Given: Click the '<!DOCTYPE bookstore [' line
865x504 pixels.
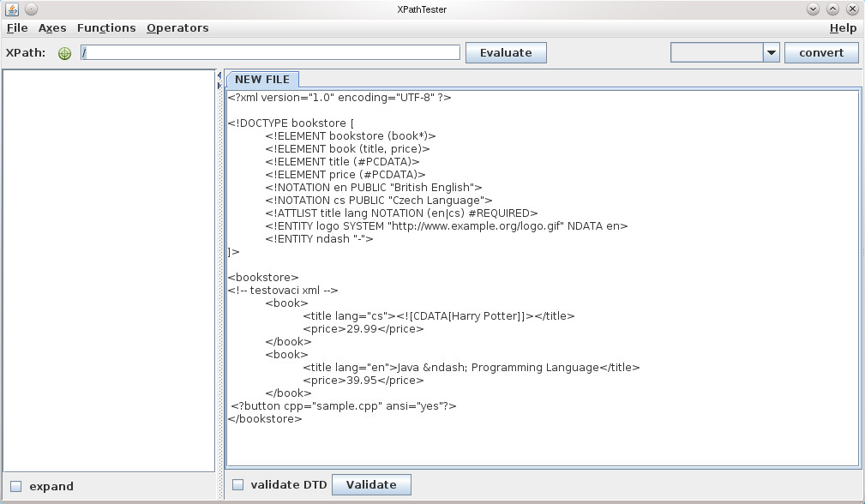Looking at the screenshot, I should tap(291, 123).
